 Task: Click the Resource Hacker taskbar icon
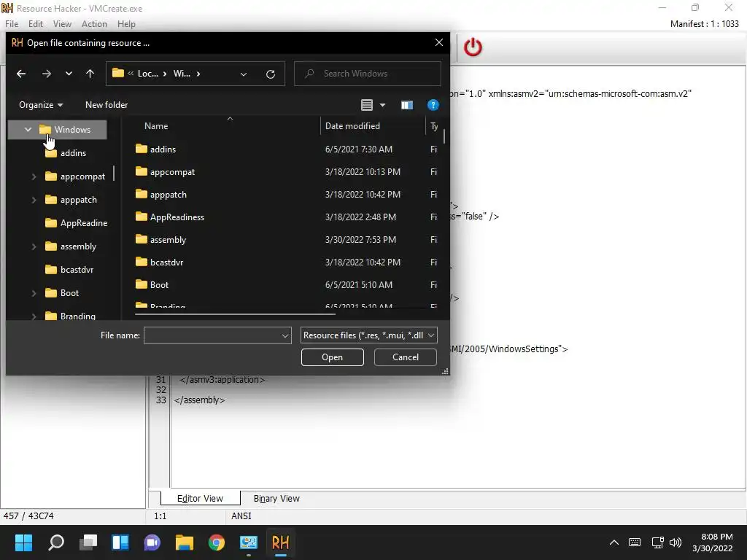coord(281,542)
